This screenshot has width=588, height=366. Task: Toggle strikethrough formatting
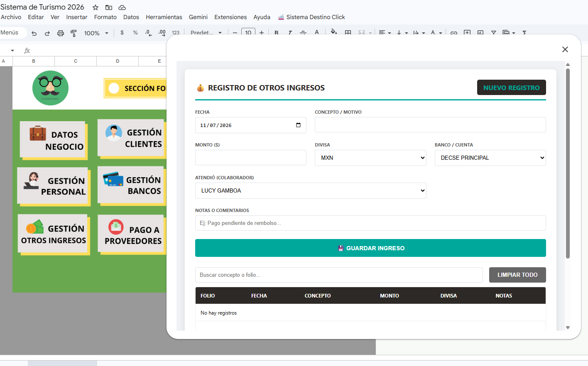pyautogui.click(x=303, y=33)
